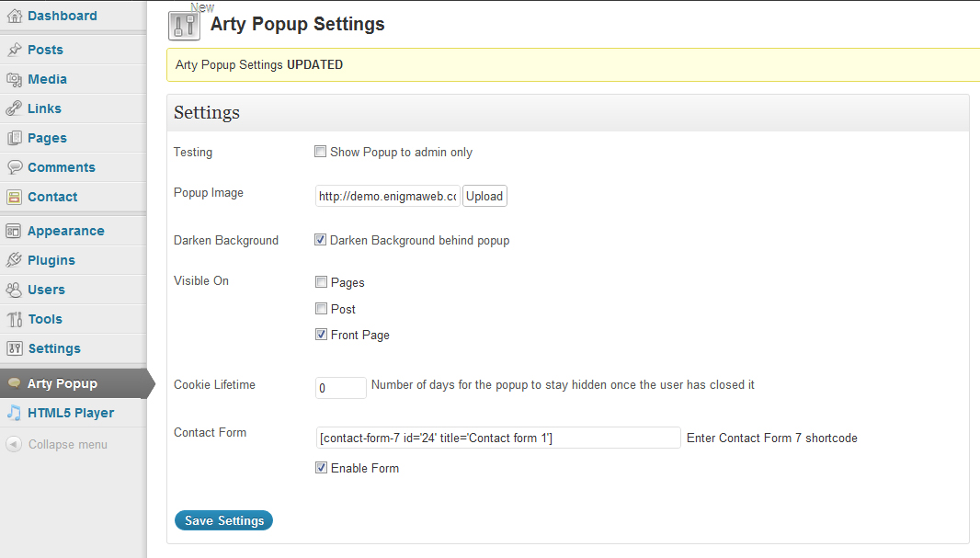This screenshot has height=558, width=980.
Task: Collapse the sidebar menu arrow
Action: (14, 444)
